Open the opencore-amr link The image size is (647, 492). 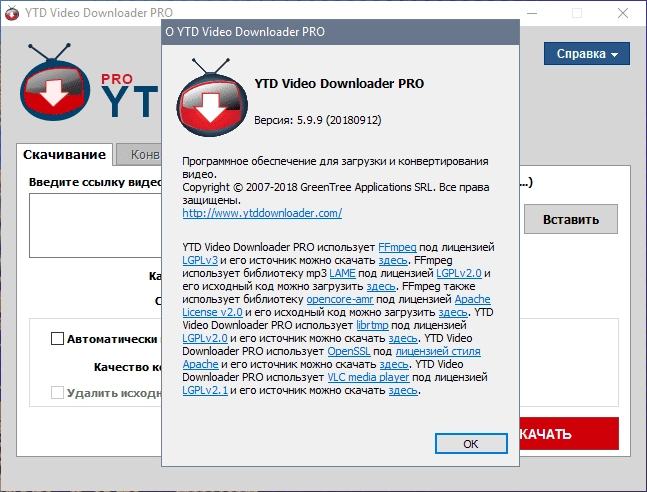click(x=340, y=299)
